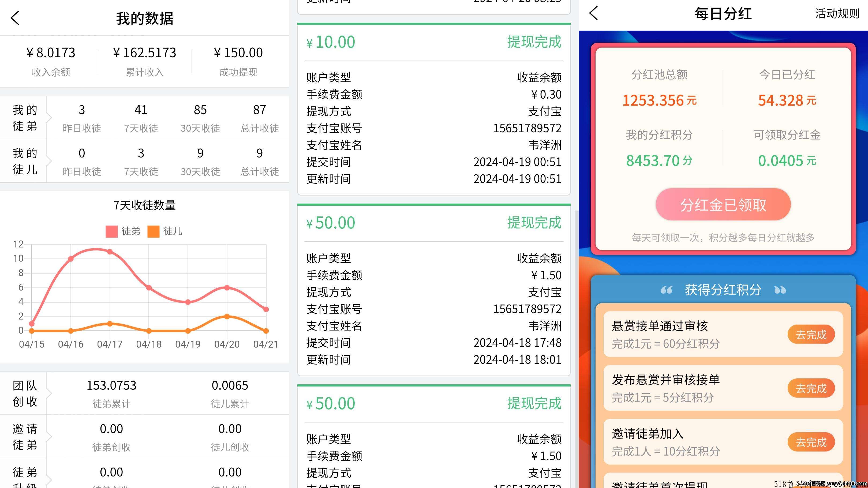Viewport: 868px width, 488px height.
Task: Click 完成1人＝10分红积分 description
Action: [666, 451]
